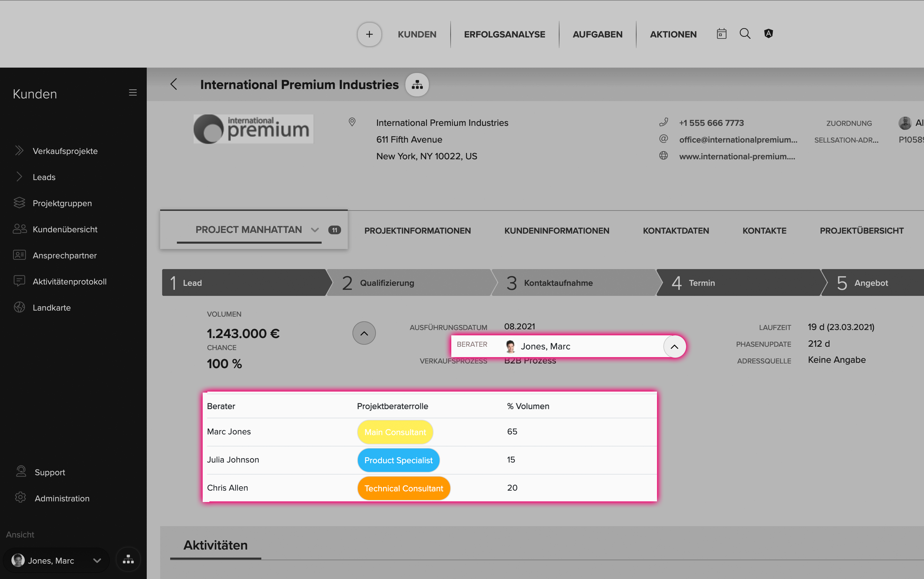Open Verkaufsprojekte in the sidebar
The width and height of the screenshot is (924, 579).
coord(65,151)
